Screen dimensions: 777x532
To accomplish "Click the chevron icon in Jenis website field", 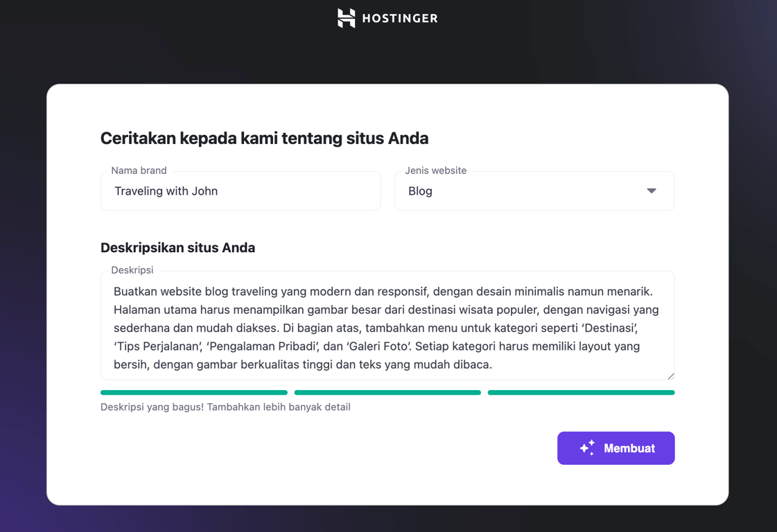I will point(652,190).
